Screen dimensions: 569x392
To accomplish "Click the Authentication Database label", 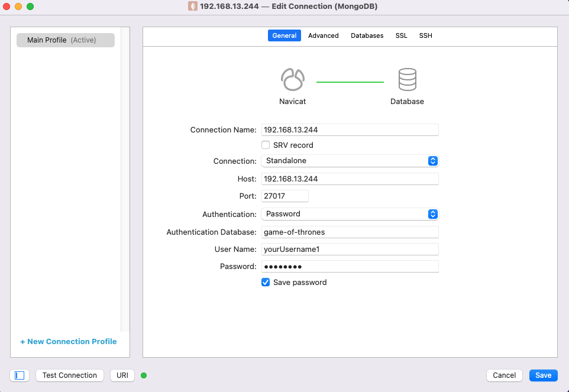I will tap(212, 232).
